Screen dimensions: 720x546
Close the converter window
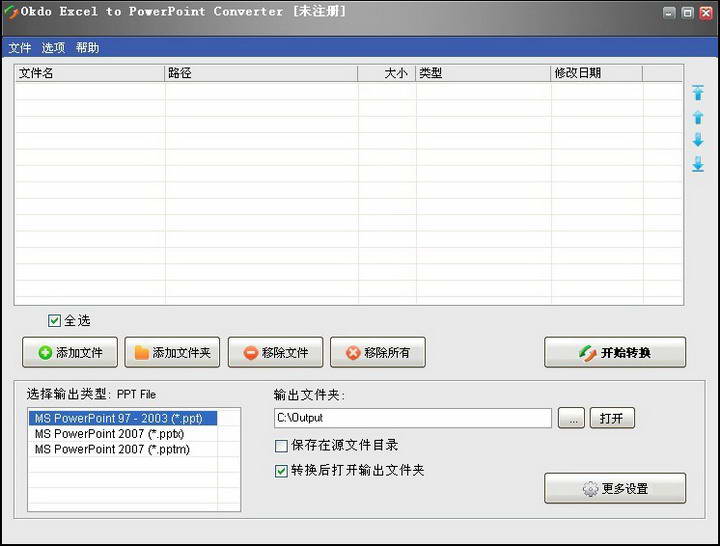pyautogui.click(x=706, y=13)
